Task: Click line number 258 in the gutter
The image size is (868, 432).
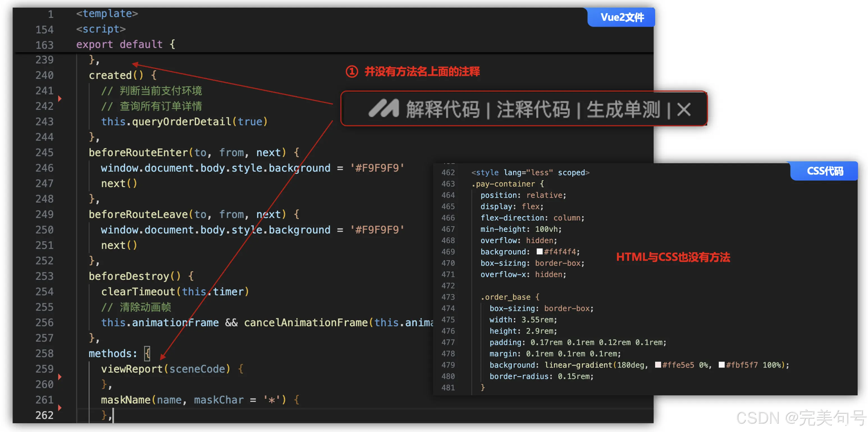Action: (44, 353)
